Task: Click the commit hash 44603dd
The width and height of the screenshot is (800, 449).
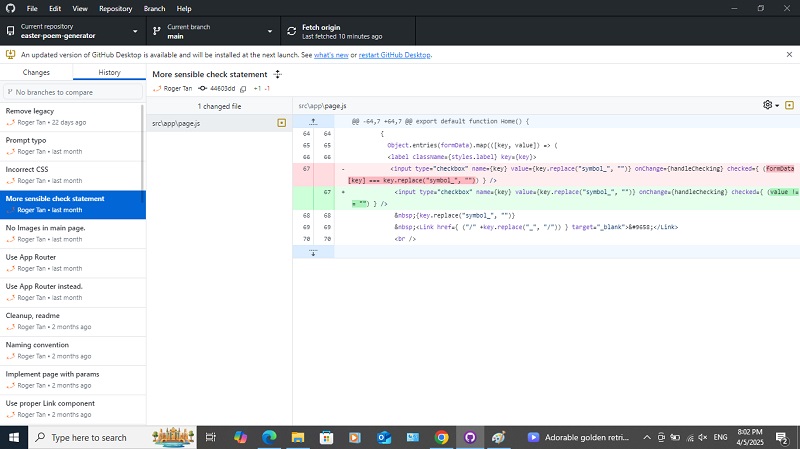Action: pyautogui.click(x=222, y=88)
